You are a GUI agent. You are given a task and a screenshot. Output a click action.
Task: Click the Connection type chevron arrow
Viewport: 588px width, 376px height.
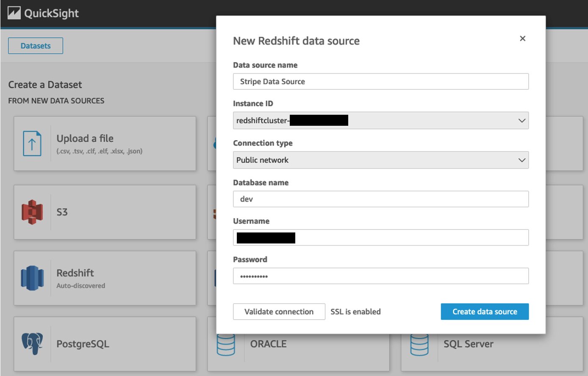click(x=522, y=160)
